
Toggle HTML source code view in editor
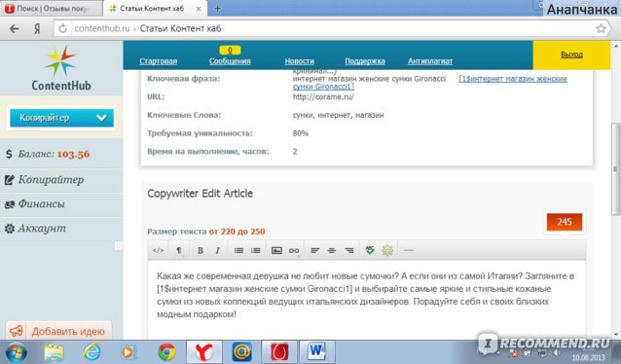coord(158,250)
